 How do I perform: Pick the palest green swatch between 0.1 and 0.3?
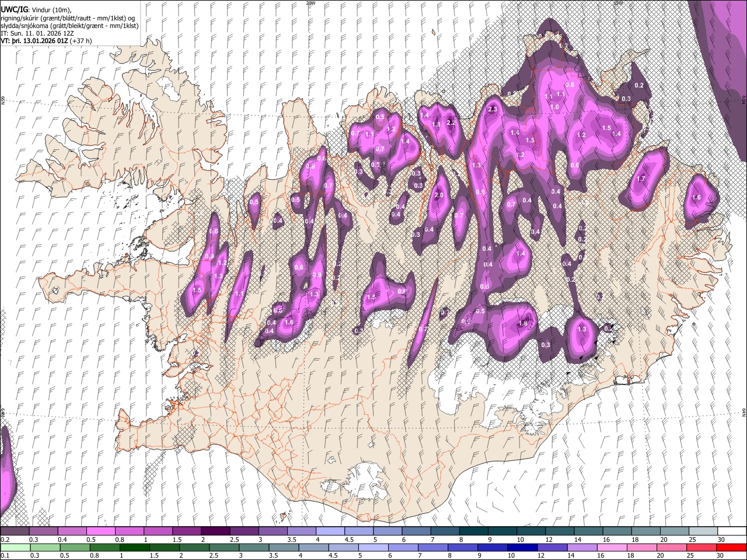coord(15,547)
